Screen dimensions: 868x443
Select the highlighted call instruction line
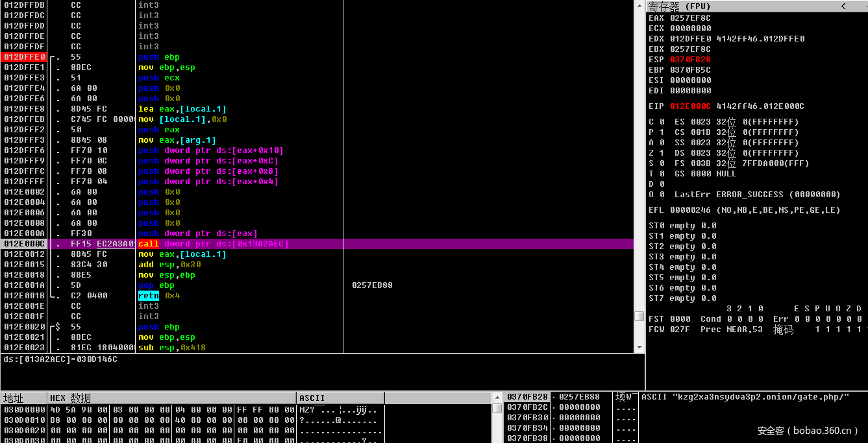point(213,244)
